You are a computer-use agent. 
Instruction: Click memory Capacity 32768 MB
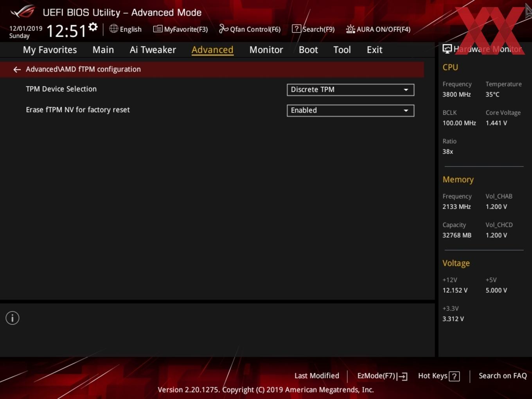457,235
